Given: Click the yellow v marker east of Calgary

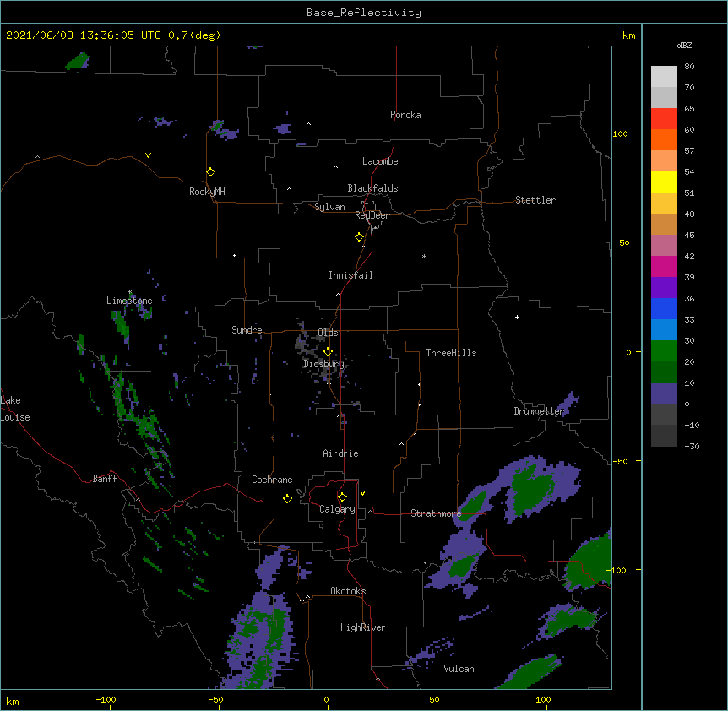Looking at the screenshot, I should pos(362,493).
